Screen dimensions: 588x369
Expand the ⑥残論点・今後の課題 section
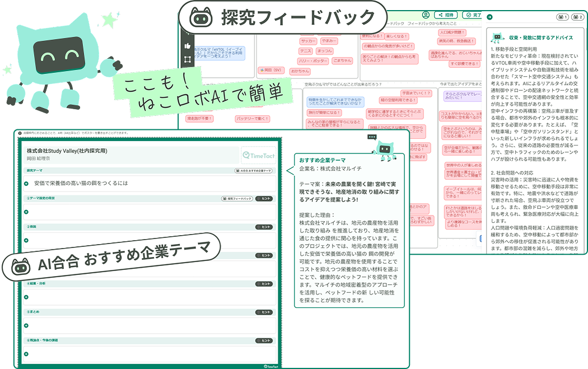26,354
